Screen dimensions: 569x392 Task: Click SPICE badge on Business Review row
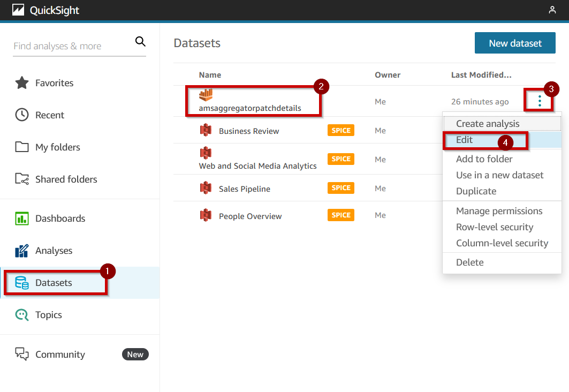tap(341, 130)
